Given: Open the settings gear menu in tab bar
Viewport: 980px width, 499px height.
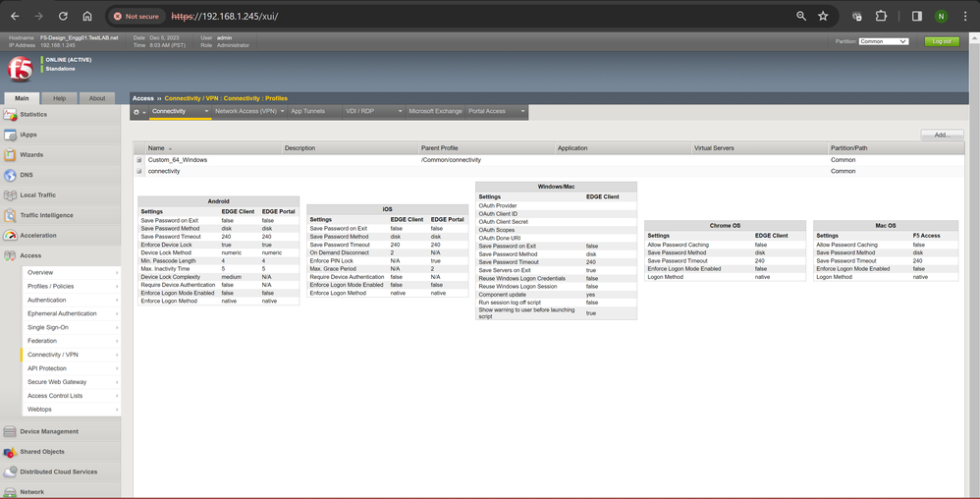Looking at the screenshot, I should tap(138, 112).
